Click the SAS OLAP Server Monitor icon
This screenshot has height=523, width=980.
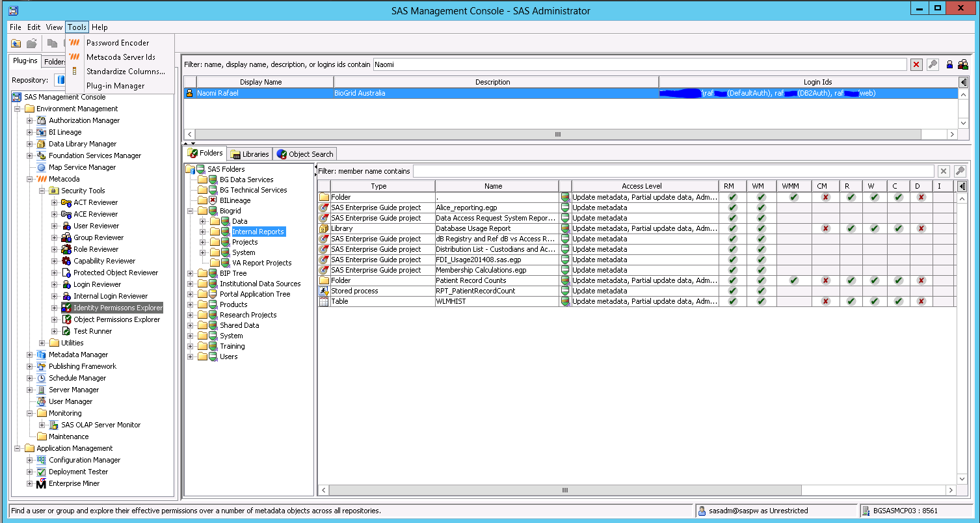coord(53,425)
